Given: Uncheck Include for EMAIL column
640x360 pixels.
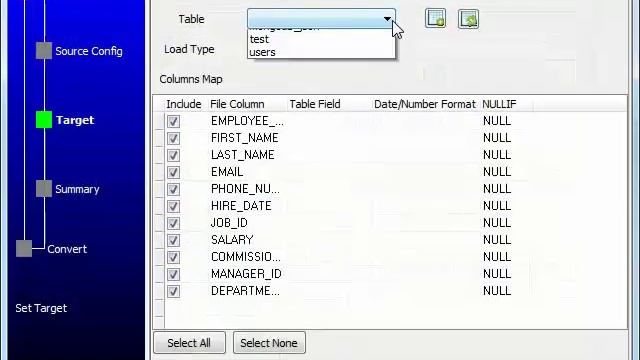Looking at the screenshot, I should coord(173,172).
